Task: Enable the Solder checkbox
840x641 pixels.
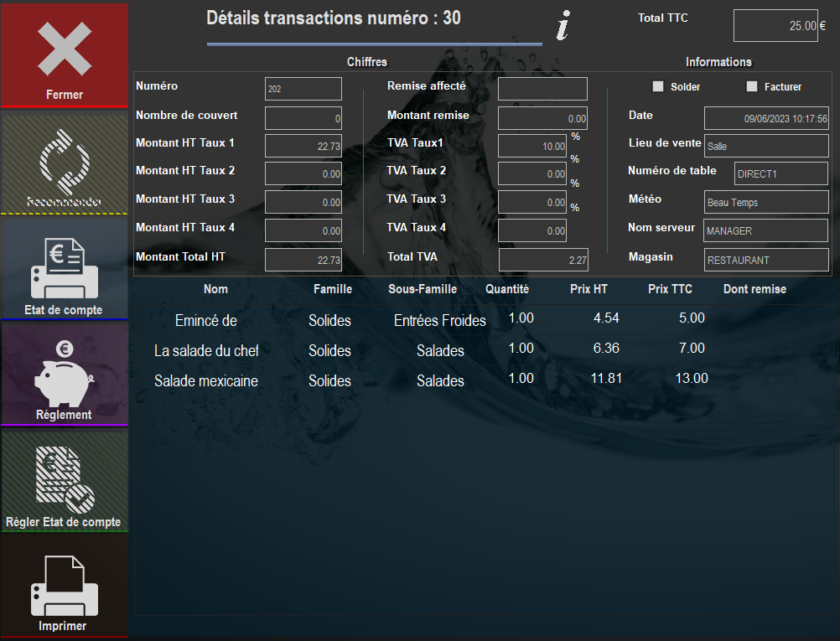Action: [658, 86]
